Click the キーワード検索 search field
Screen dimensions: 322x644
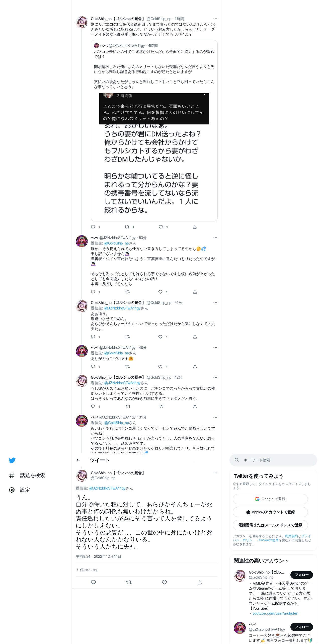click(x=273, y=460)
